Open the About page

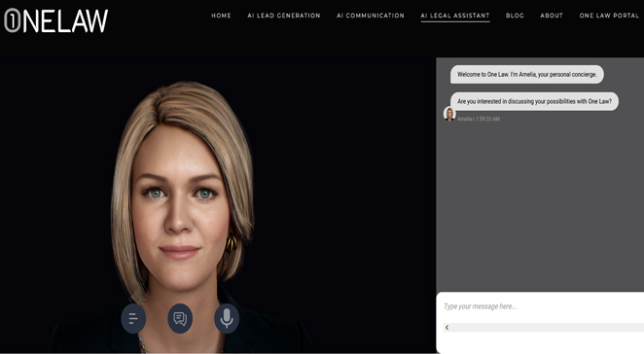[552, 16]
